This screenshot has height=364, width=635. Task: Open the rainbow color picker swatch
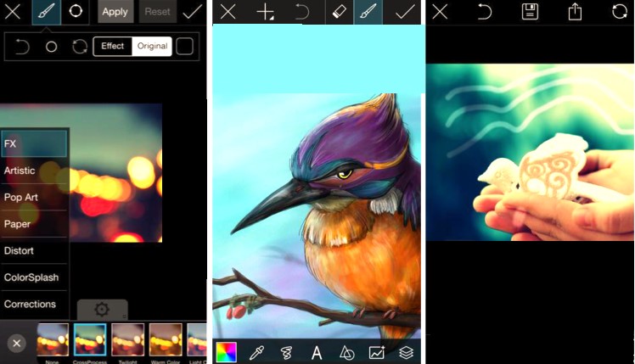(x=227, y=352)
